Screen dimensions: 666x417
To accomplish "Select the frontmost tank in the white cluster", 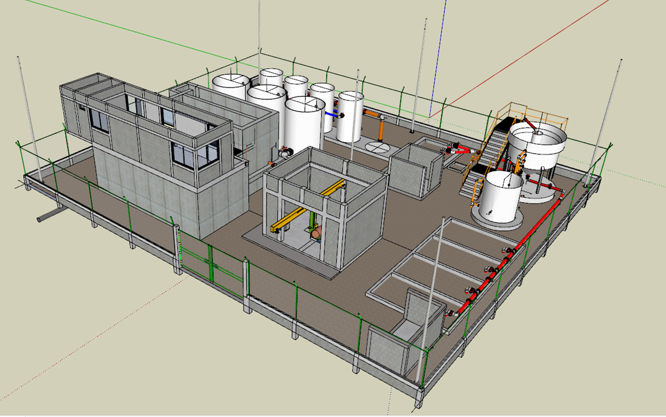I will point(305,124).
